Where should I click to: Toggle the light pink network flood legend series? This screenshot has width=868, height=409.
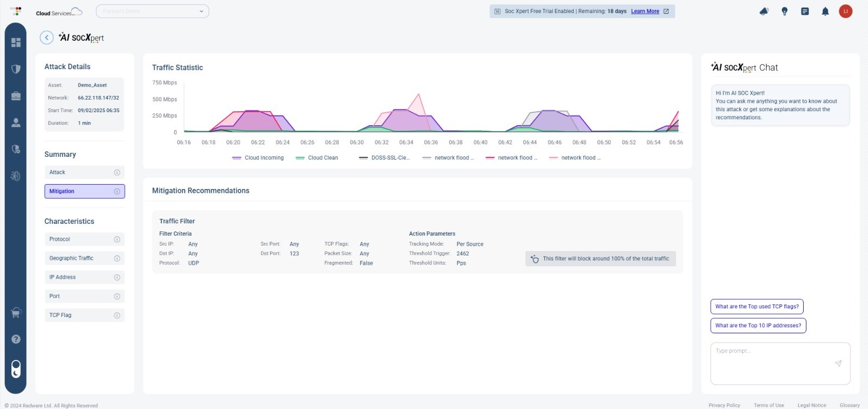[575, 158]
